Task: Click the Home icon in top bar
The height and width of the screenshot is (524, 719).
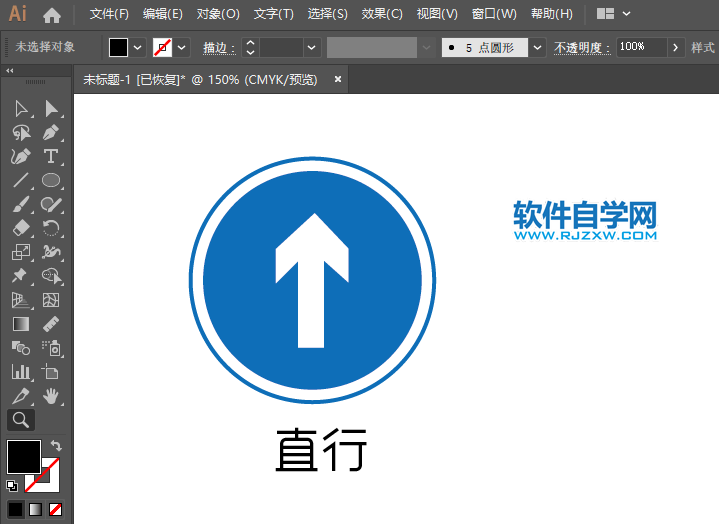Action: (x=52, y=14)
